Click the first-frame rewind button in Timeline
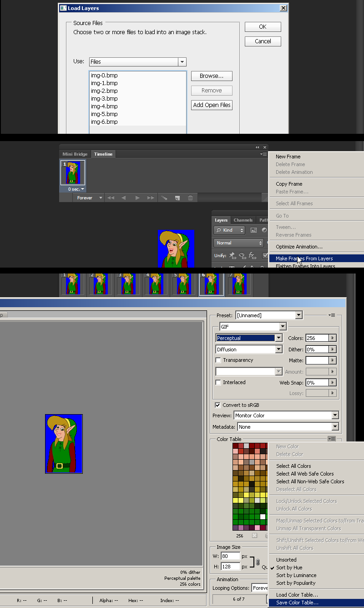The width and height of the screenshot is (364, 608). 111,198
